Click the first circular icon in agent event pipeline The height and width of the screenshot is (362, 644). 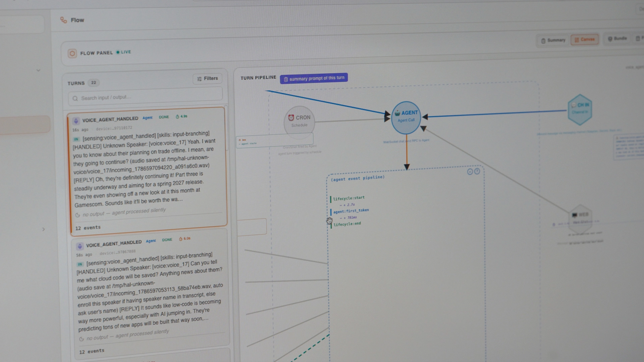tap(470, 172)
